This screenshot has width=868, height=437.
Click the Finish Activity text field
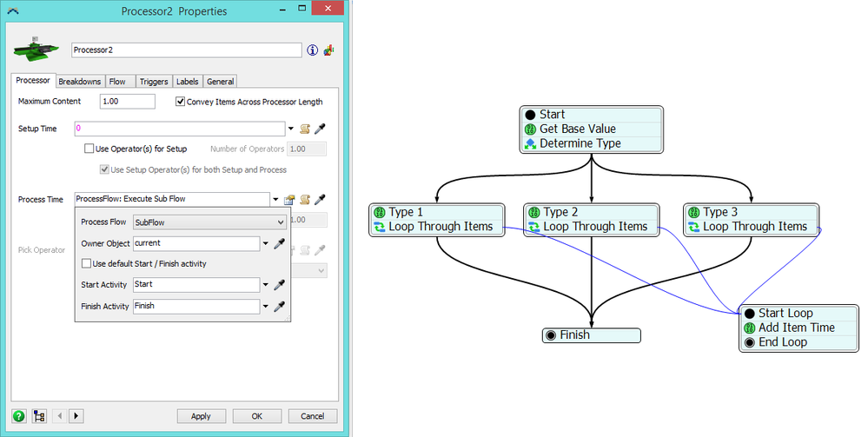[x=196, y=307]
